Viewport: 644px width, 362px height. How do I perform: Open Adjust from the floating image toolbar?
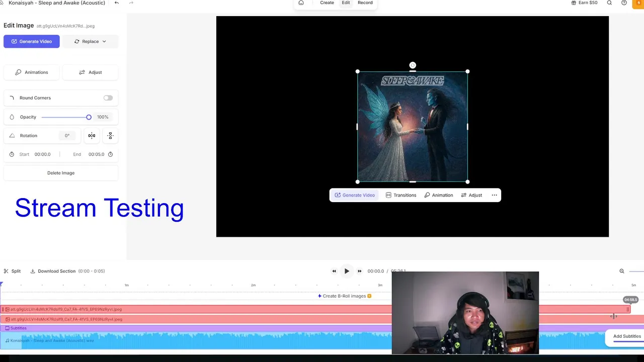click(x=471, y=195)
